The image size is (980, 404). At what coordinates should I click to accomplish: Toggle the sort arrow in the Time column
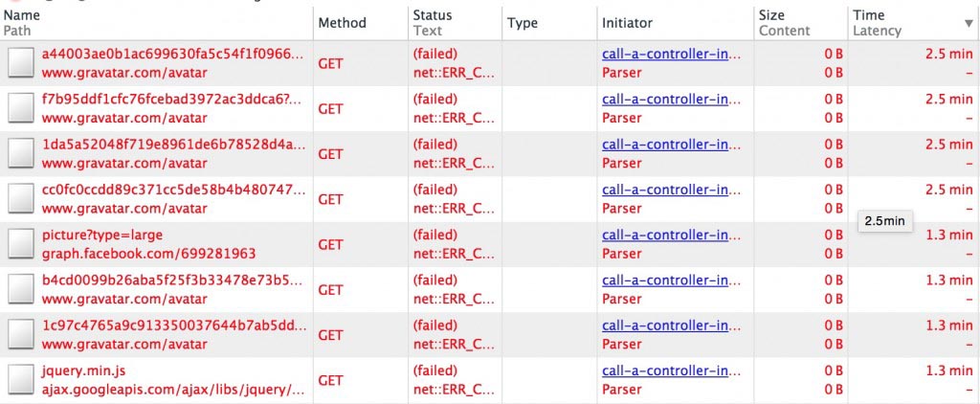[969, 23]
